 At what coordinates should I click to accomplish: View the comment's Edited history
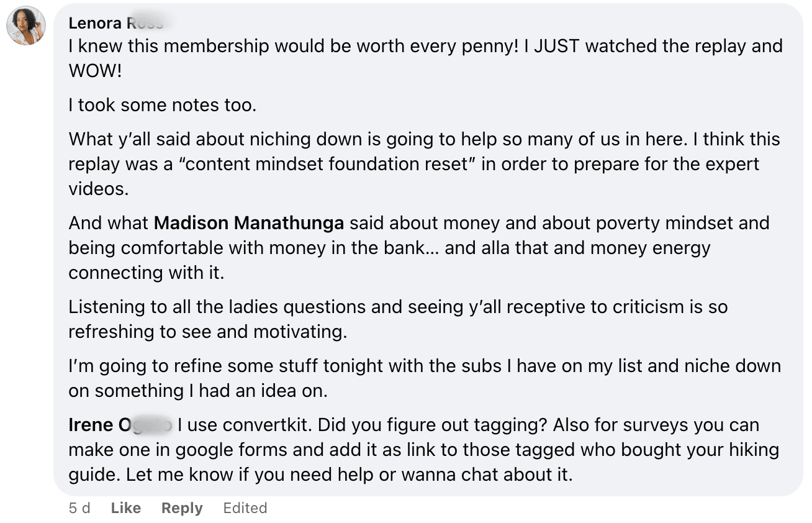pos(245,508)
